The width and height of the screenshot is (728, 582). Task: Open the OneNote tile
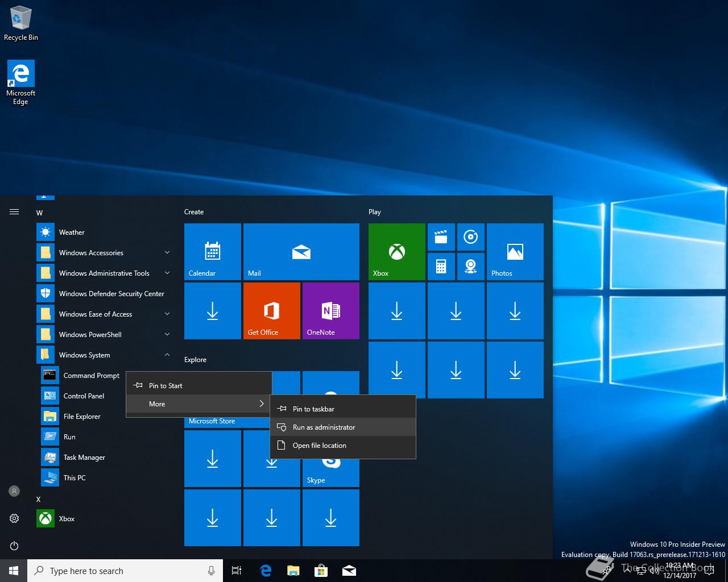click(331, 311)
